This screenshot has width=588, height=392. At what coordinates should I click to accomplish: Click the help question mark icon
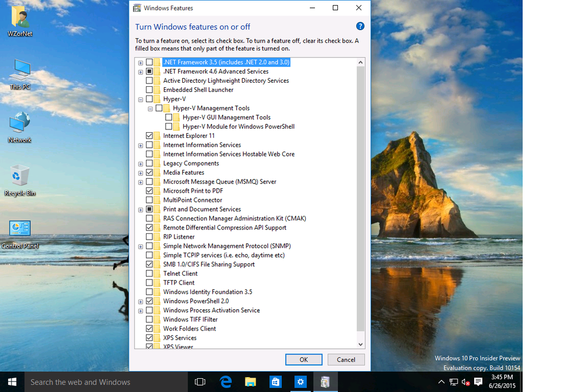tap(360, 26)
